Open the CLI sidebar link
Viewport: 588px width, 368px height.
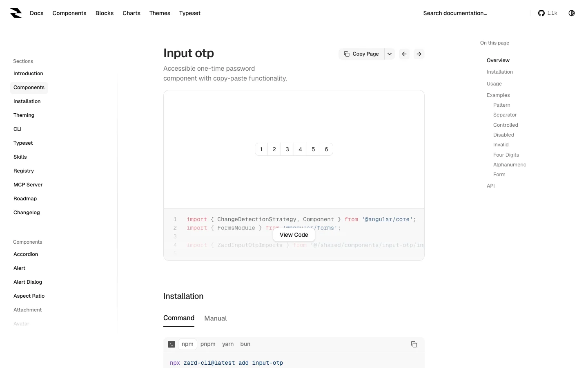18,129
